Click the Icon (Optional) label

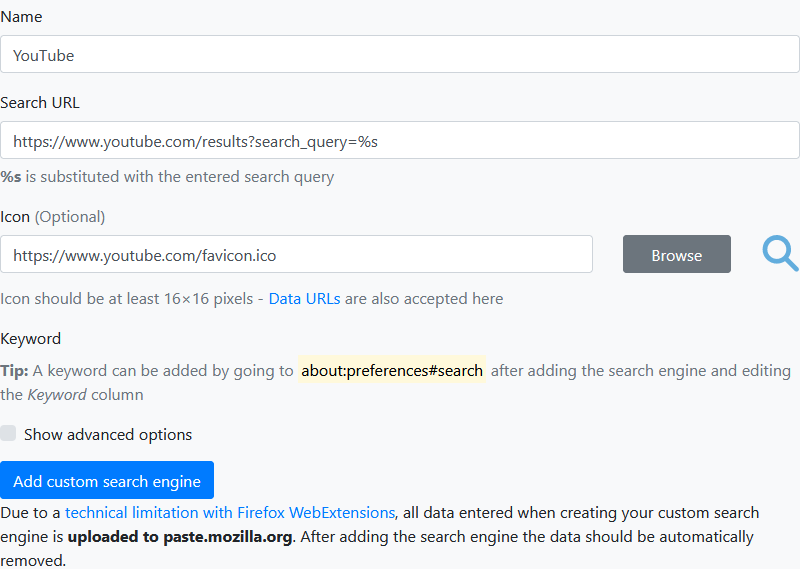(x=53, y=217)
